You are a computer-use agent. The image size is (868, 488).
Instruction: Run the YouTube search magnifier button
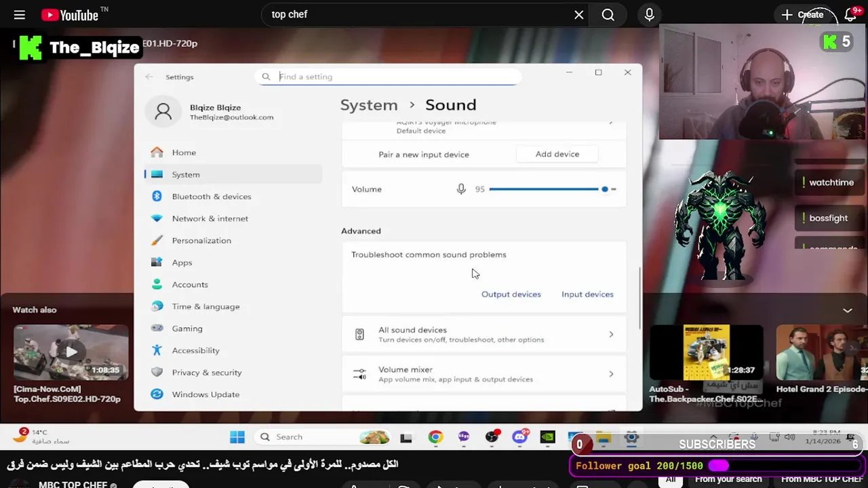(x=608, y=14)
